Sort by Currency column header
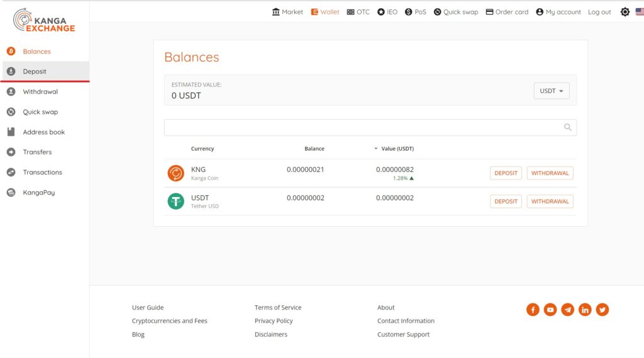The width and height of the screenshot is (644, 358). point(202,148)
